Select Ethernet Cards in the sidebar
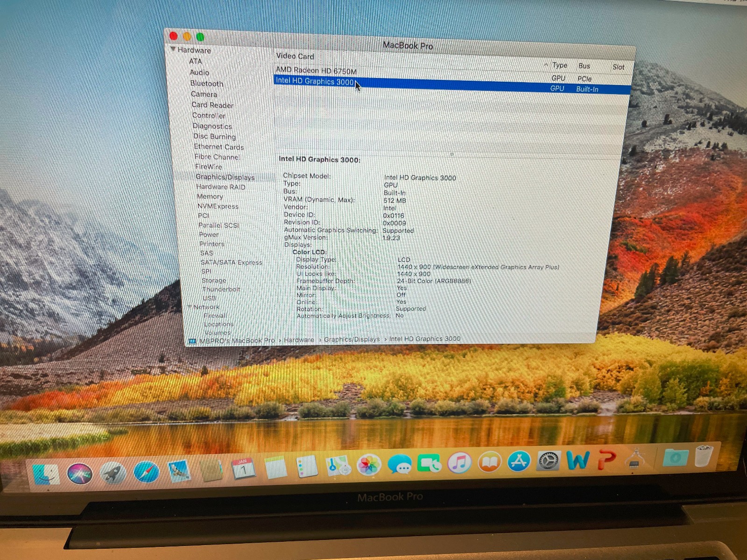Screen dimensions: 747x560 click(x=219, y=147)
